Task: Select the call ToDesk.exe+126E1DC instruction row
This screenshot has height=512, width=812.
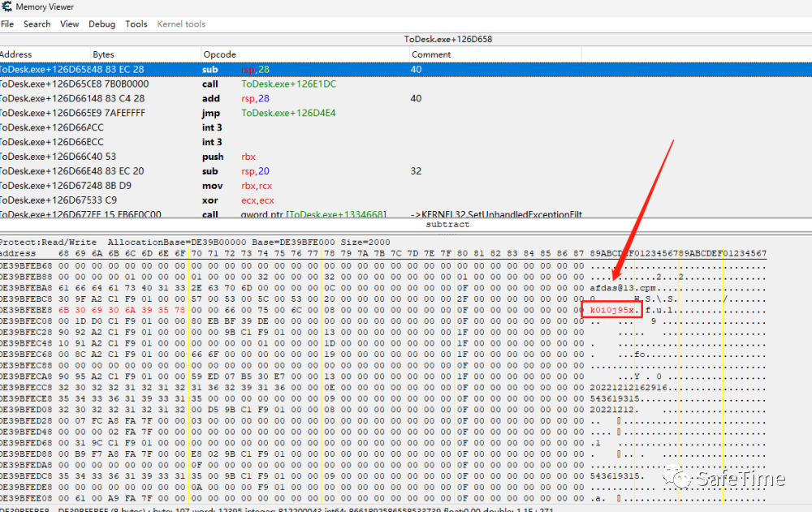Action: (x=406, y=84)
